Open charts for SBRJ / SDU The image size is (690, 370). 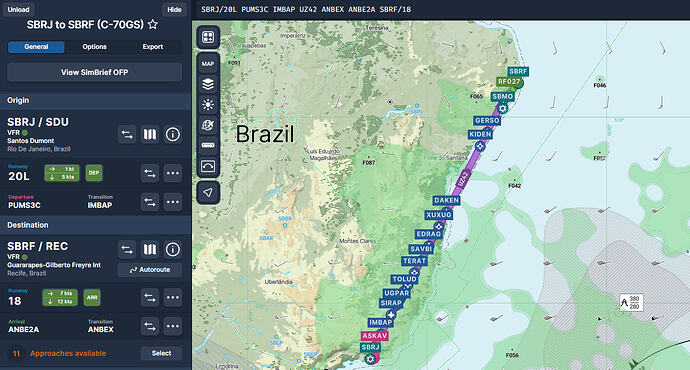pos(150,135)
